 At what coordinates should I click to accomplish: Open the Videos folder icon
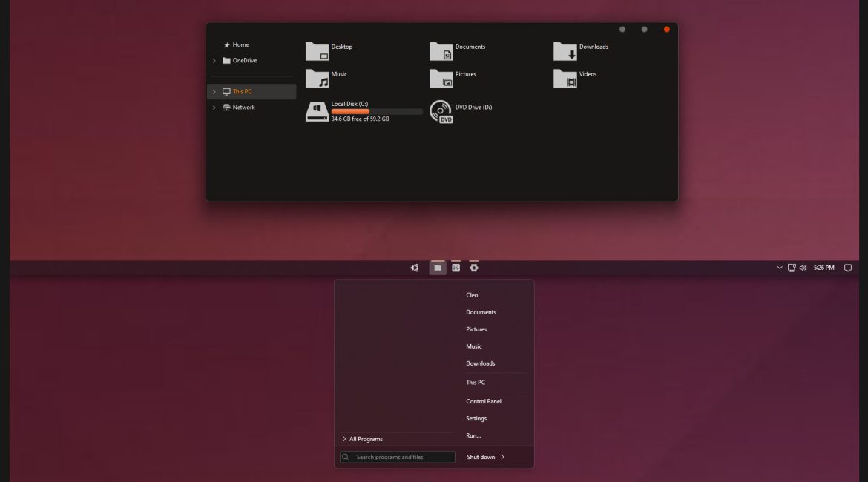pos(565,79)
